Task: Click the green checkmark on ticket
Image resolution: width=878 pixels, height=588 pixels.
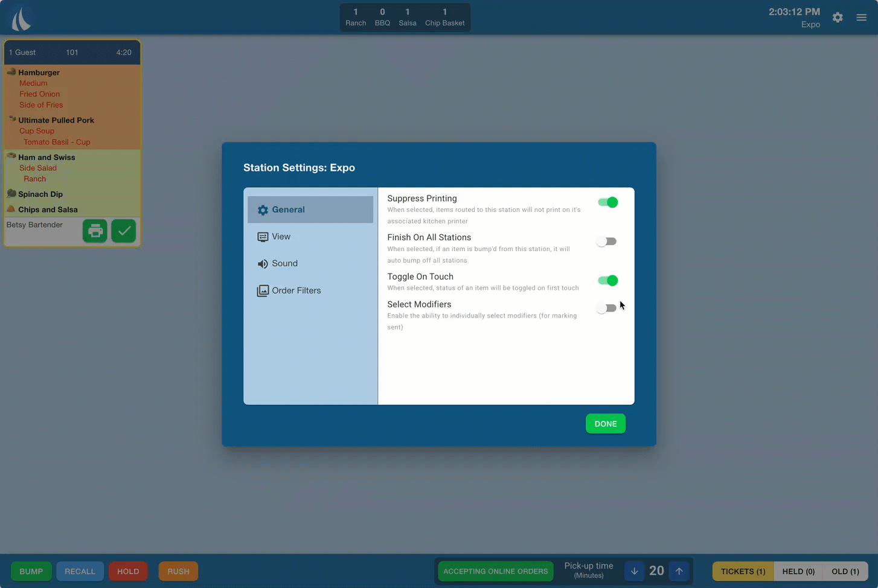Action: 124,231
